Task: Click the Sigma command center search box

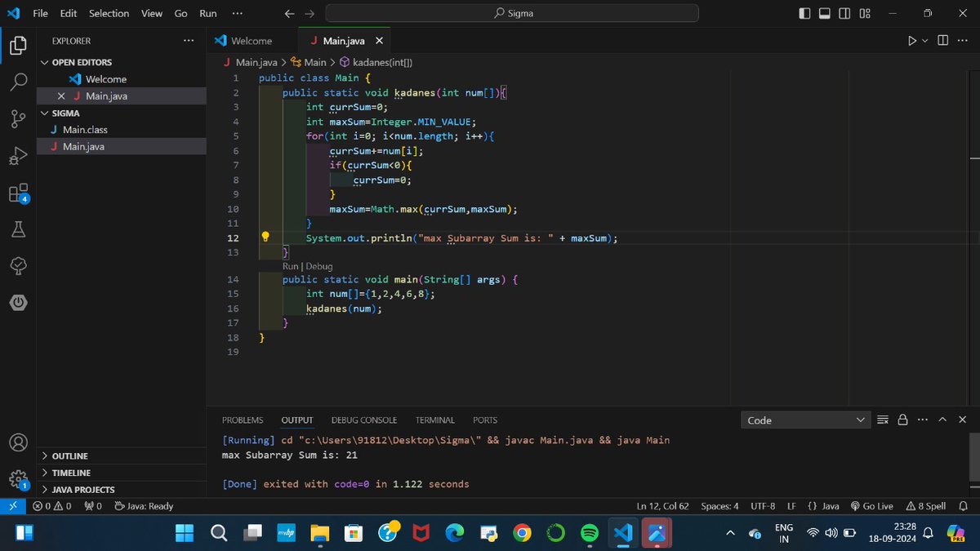Action: pos(512,13)
